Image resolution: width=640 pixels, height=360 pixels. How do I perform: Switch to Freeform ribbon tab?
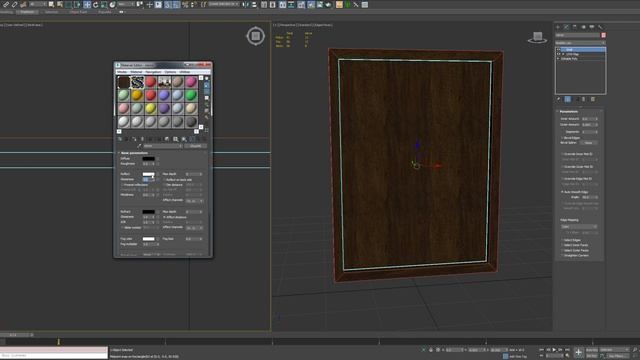[x=27, y=12]
